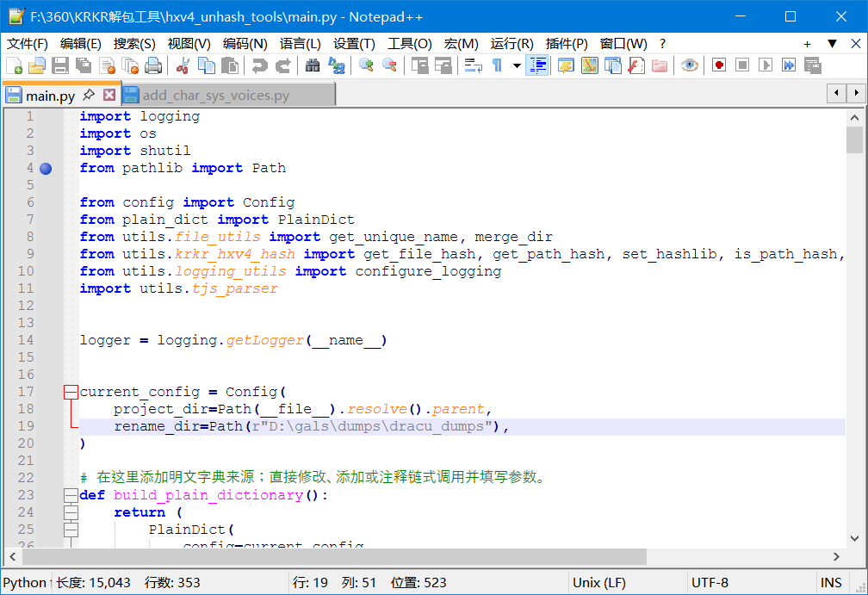Toggle the Document List panel icon

pyautogui.click(x=613, y=65)
